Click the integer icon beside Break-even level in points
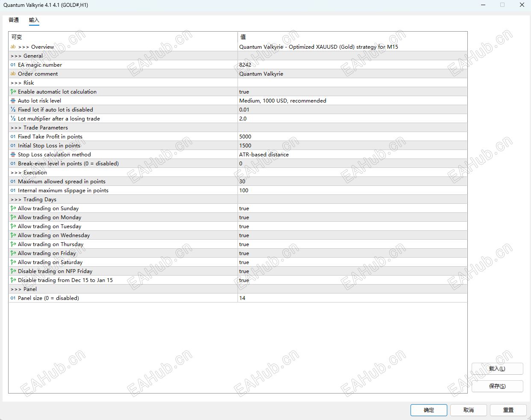Image resolution: width=531 pixels, height=420 pixels. (x=13, y=164)
